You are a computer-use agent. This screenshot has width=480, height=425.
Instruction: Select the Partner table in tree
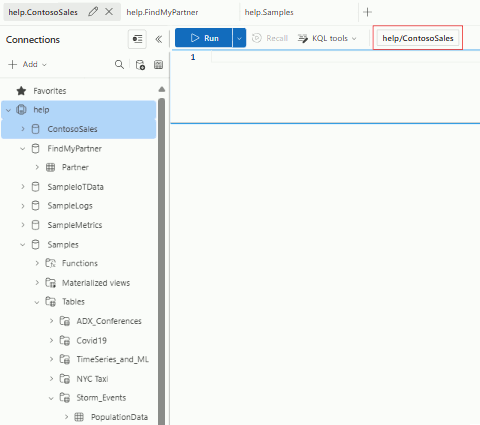[75, 167]
